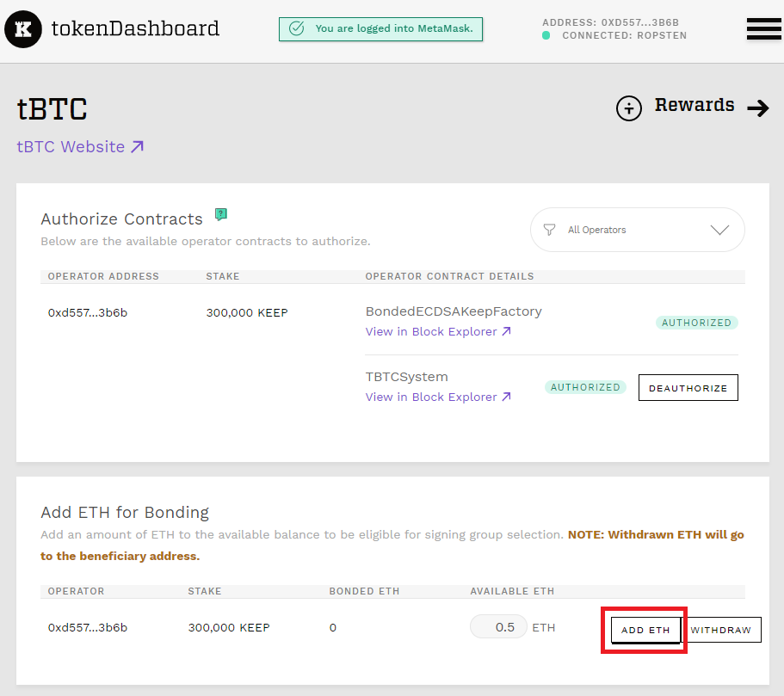Open the hamburger menu
This screenshot has height=696, width=784.
click(763, 29)
